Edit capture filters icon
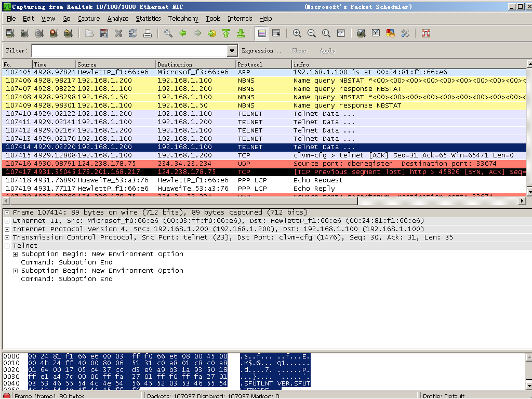532x399 pixels. pyautogui.click(x=362, y=33)
